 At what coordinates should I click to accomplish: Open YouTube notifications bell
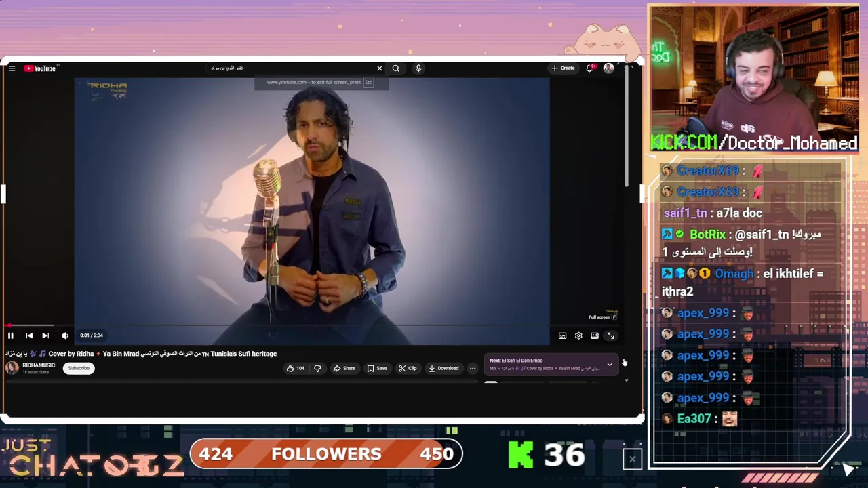point(590,68)
